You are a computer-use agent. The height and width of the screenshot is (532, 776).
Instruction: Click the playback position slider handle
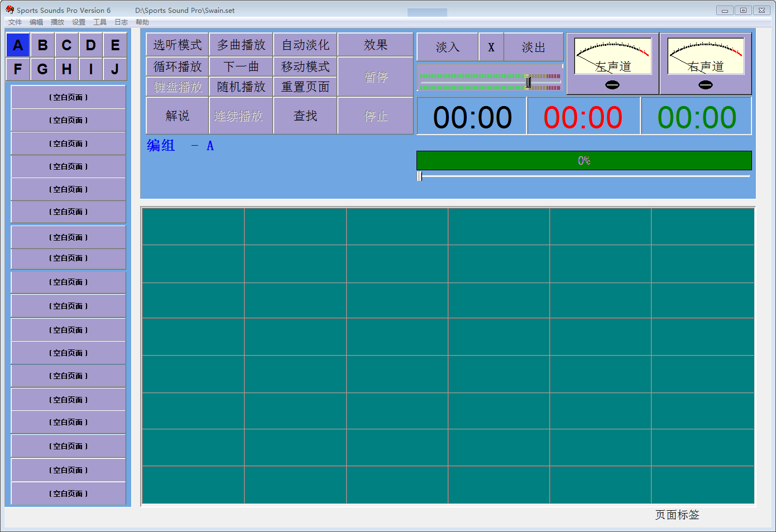(419, 176)
